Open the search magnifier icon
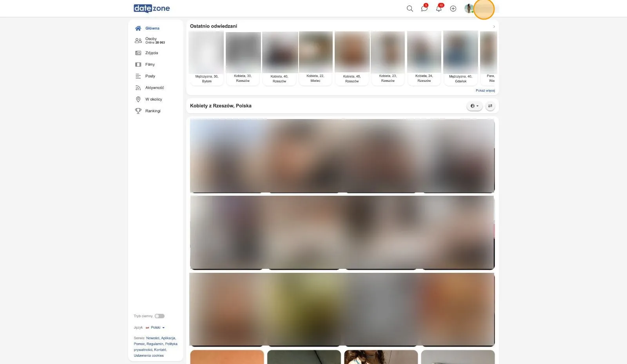Viewport: 627px width, 364px height. point(410,9)
